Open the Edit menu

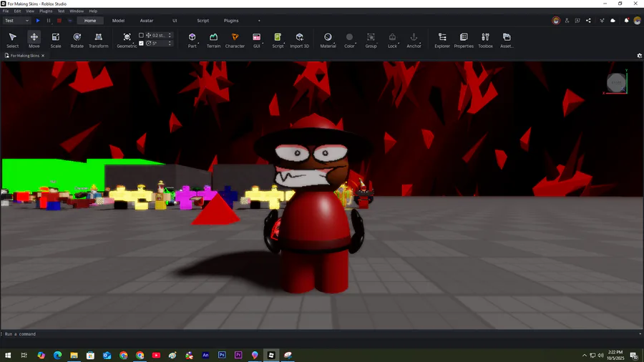[17, 11]
